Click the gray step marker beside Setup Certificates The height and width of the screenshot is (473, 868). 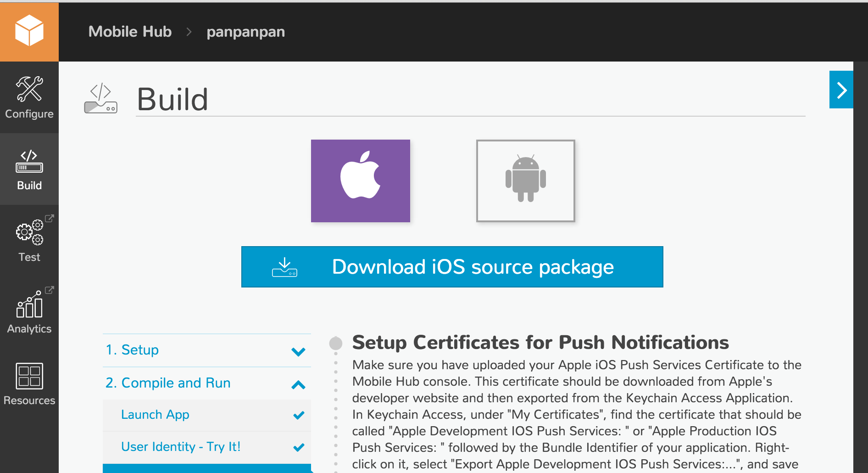tap(336, 343)
